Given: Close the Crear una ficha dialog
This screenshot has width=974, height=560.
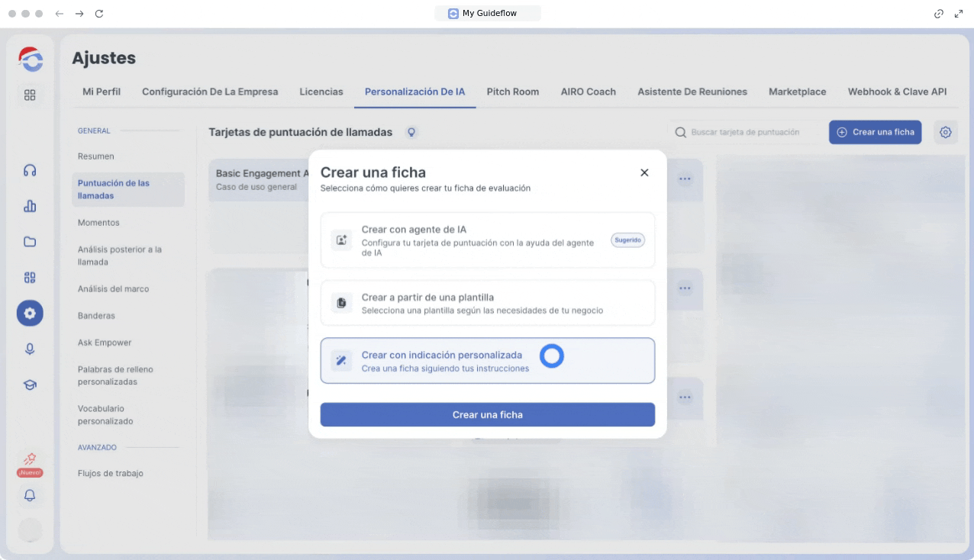Looking at the screenshot, I should [644, 172].
